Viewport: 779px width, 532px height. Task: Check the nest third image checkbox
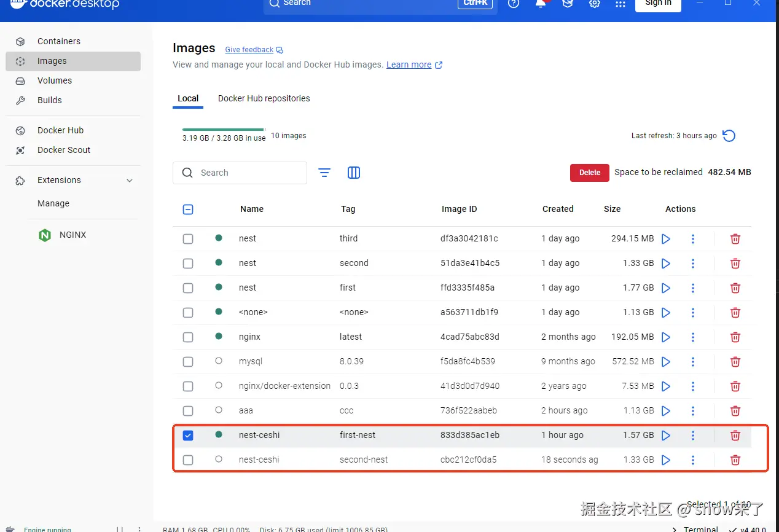pos(188,239)
